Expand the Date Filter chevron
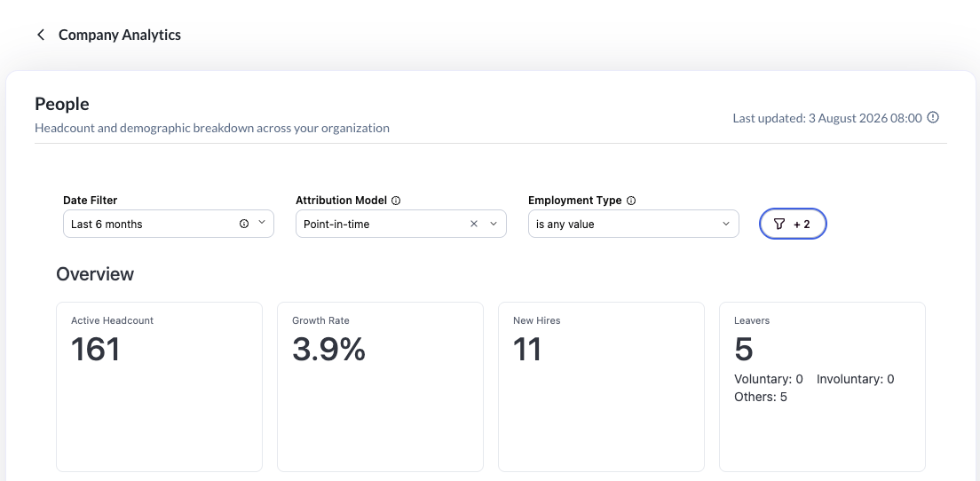The width and height of the screenshot is (980, 481). [262, 223]
